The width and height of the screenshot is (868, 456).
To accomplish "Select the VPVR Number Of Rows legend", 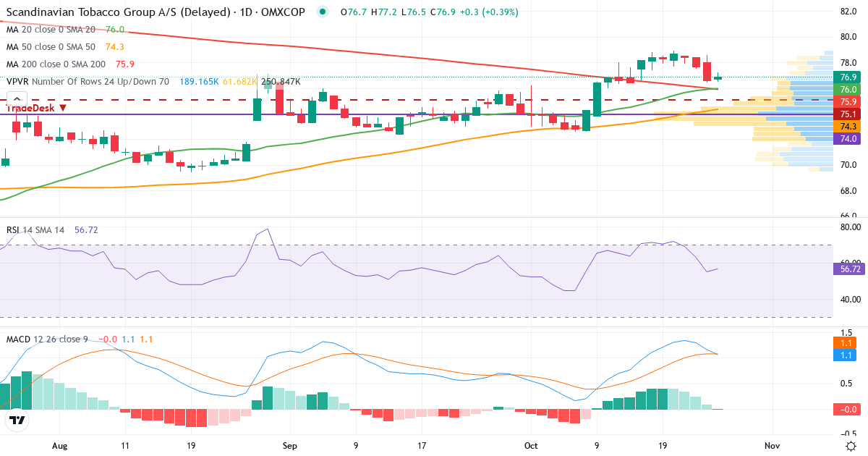I will tap(88, 82).
